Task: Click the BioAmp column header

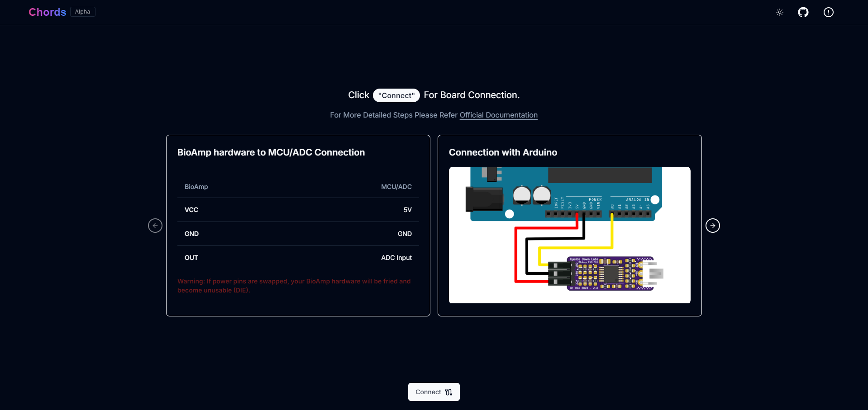Action: coord(196,187)
